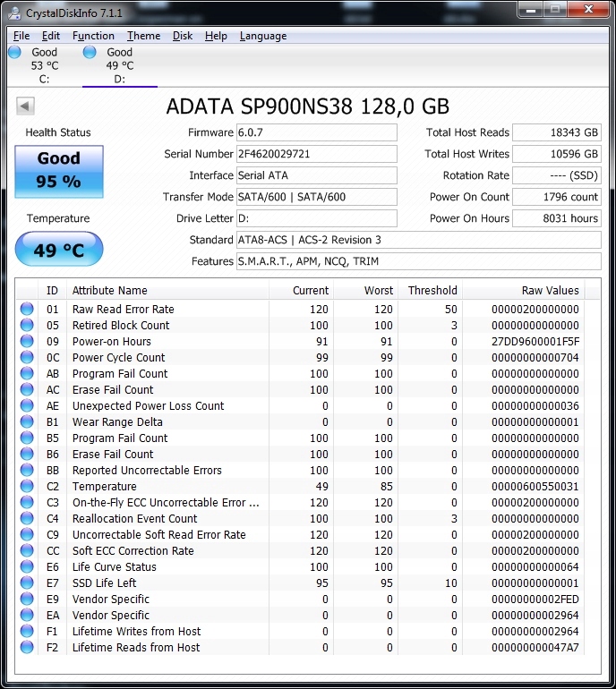Viewport: 616px width, 689px height.
Task: Click the Raw Values column header
Action: pos(523,291)
